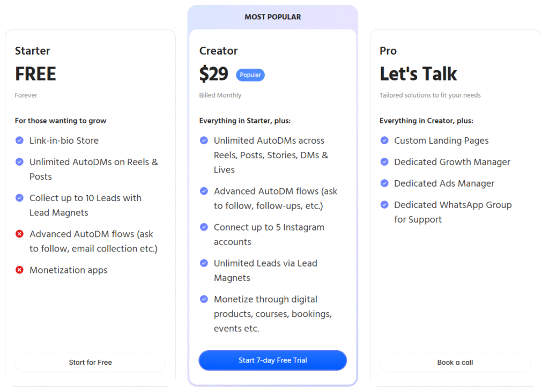
Task: Select the Creator plan heading
Action: [x=218, y=51]
